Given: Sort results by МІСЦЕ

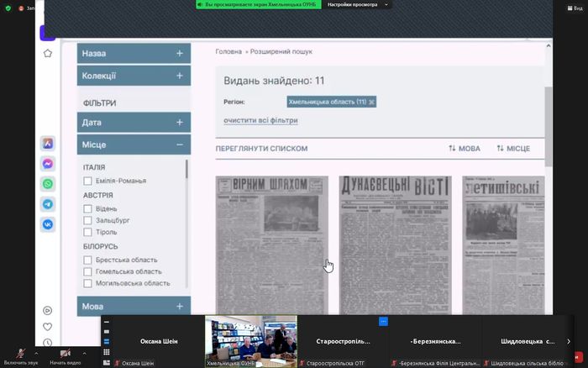Looking at the screenshot, I should 513,149.
